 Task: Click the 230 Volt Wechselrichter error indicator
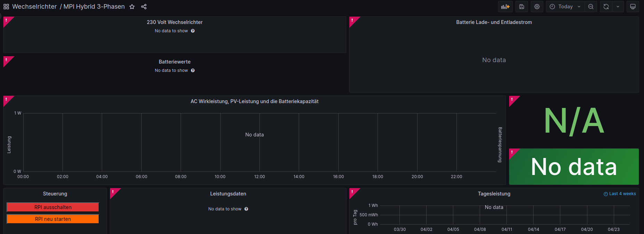point(6,20)
